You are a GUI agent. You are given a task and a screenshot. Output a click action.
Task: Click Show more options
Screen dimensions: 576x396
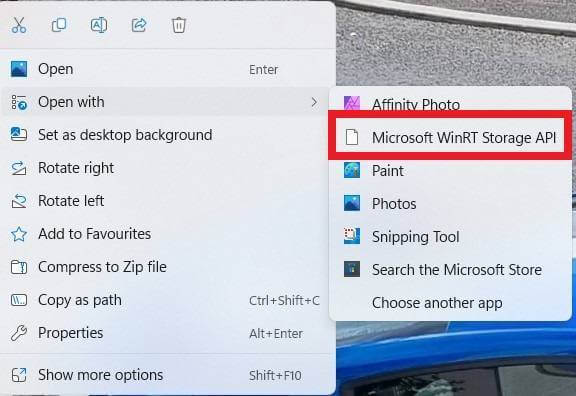tap(168, 375)
